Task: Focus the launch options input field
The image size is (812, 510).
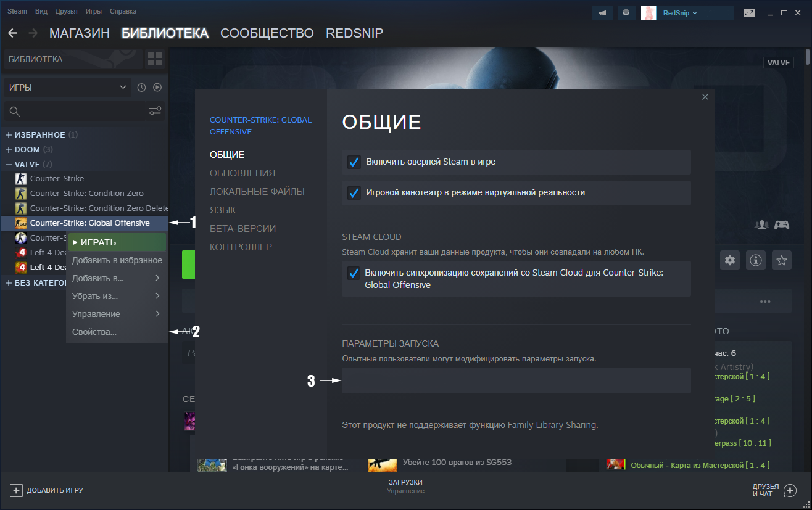Action: coord(516,380)
